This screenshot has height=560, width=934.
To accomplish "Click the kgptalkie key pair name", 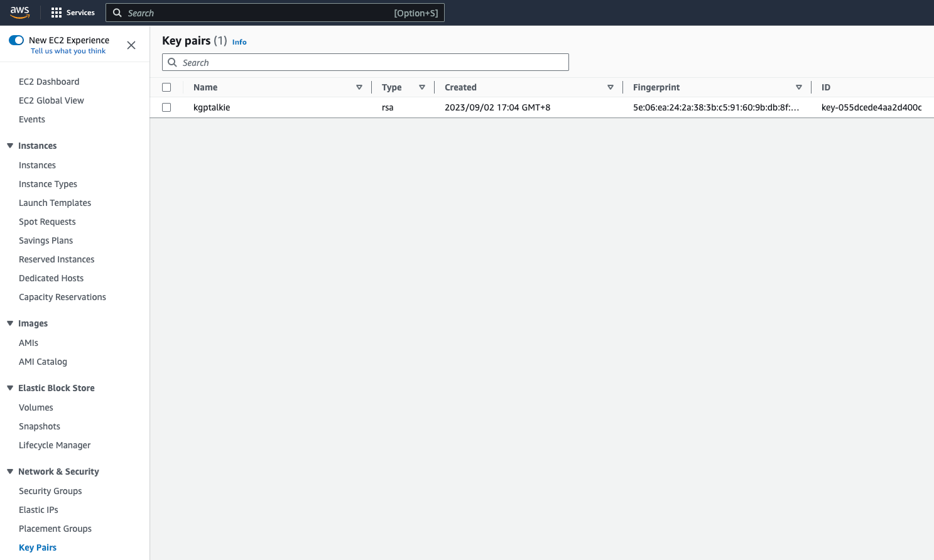I will (212, 107).
